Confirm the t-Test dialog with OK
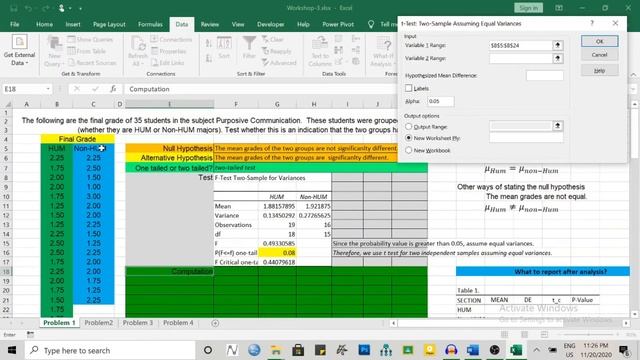 599,41
